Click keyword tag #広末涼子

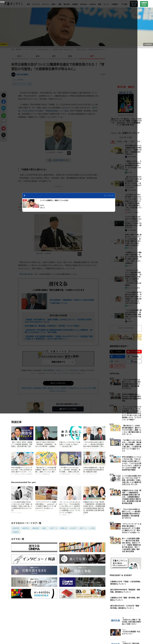(x=73, y=528)
